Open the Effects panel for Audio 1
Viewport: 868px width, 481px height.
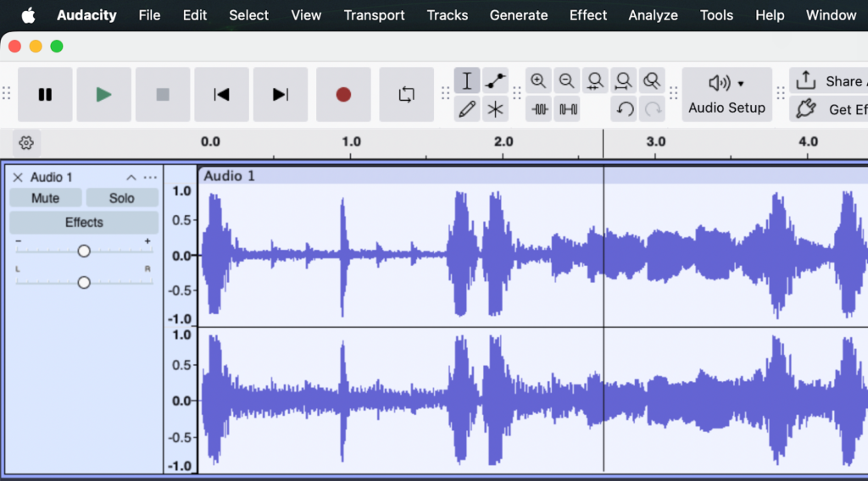coord(84,223)
